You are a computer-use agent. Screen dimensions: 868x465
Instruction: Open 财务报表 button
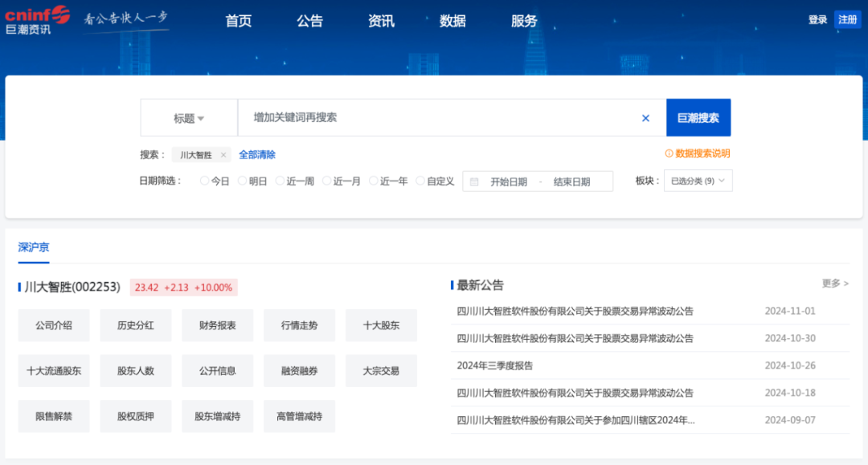[x=218, y=326]
